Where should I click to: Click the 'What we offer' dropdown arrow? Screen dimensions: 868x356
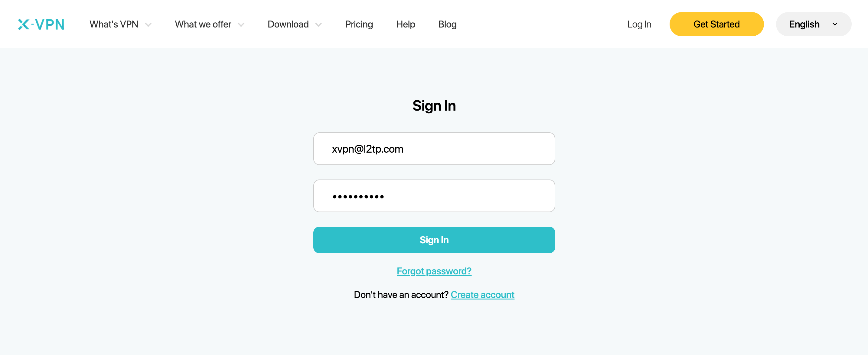point(242,24)
